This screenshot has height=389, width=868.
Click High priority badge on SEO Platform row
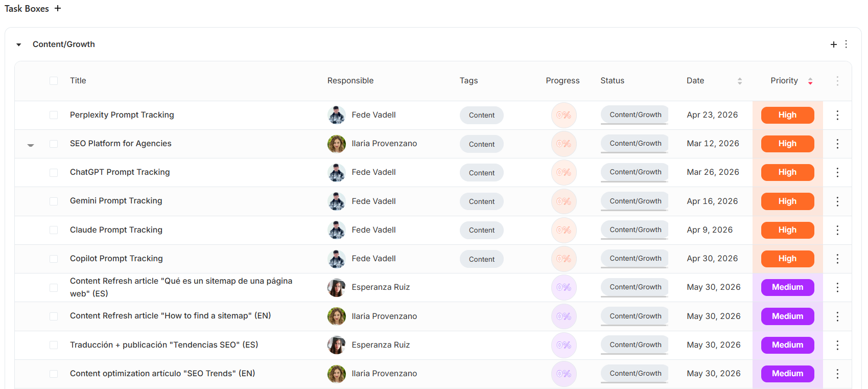pos(787,144)
